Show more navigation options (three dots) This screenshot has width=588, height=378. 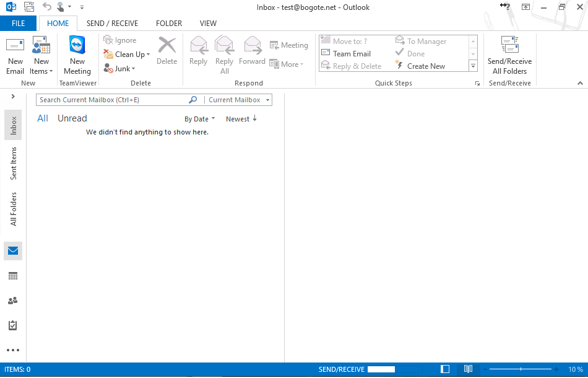tap(13, 350)
